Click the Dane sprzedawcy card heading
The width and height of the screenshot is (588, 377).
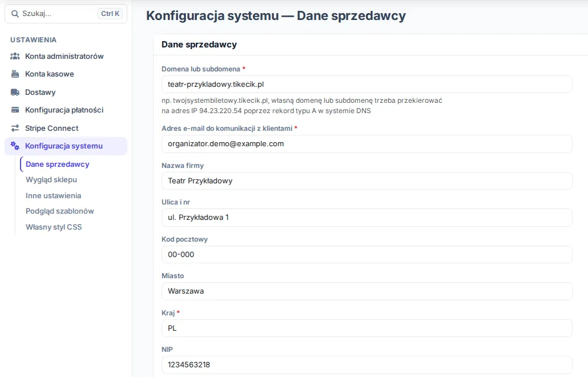[199, 45]
